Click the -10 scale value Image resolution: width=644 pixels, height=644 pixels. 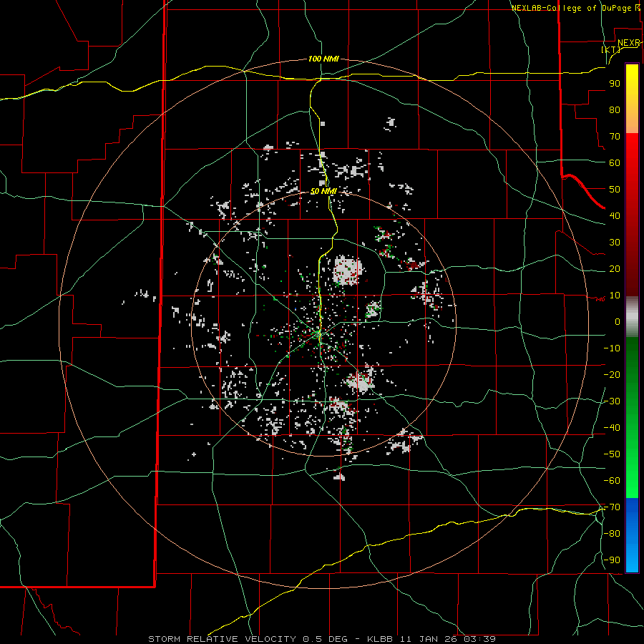(x=612, y=348)
